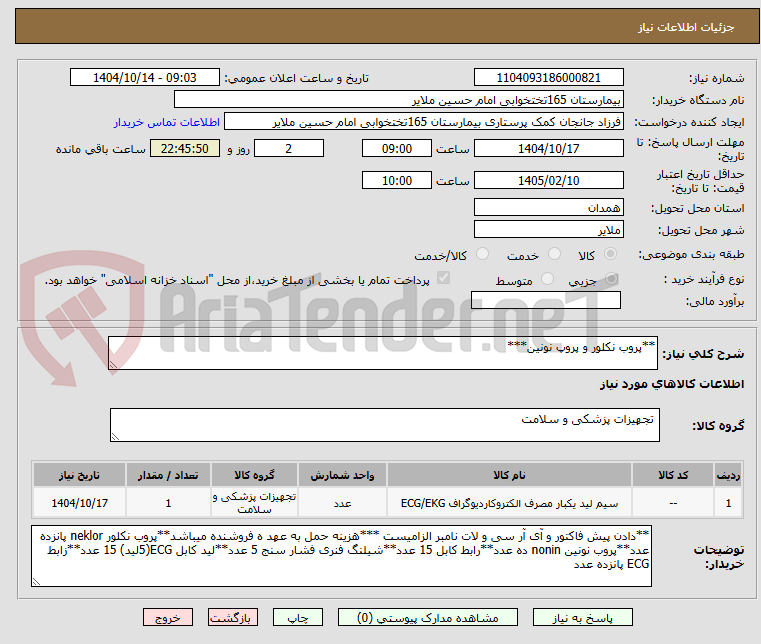Click the گروه کالا column header
The height and width of the screenshot is (644, 761).
(x=254, y=475)
